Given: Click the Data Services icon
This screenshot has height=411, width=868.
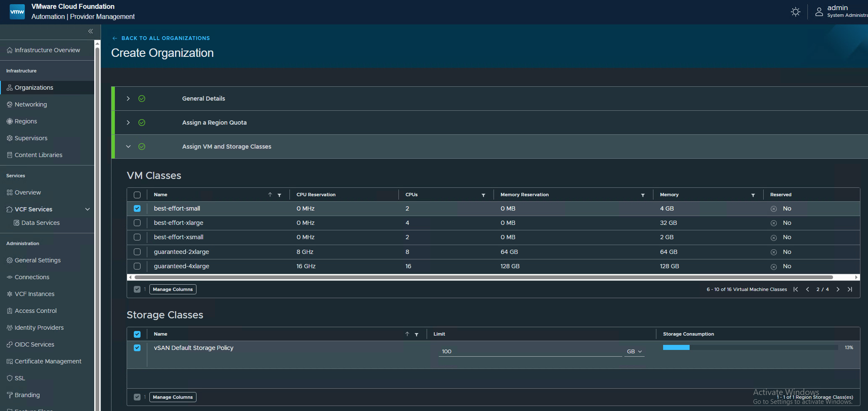Looking at the screenshot, I should [x=16, y=223].
